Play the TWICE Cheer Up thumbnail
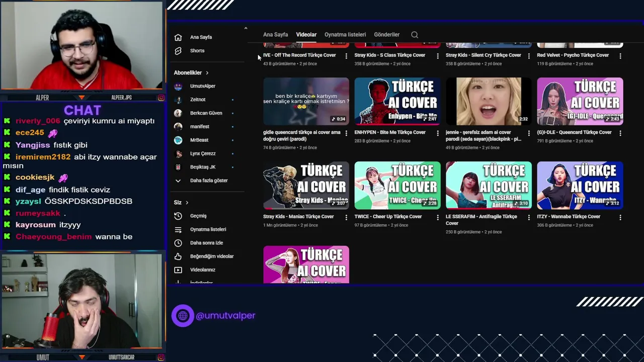The height and width of the screenshot is (362, 644). pos(397,186)
